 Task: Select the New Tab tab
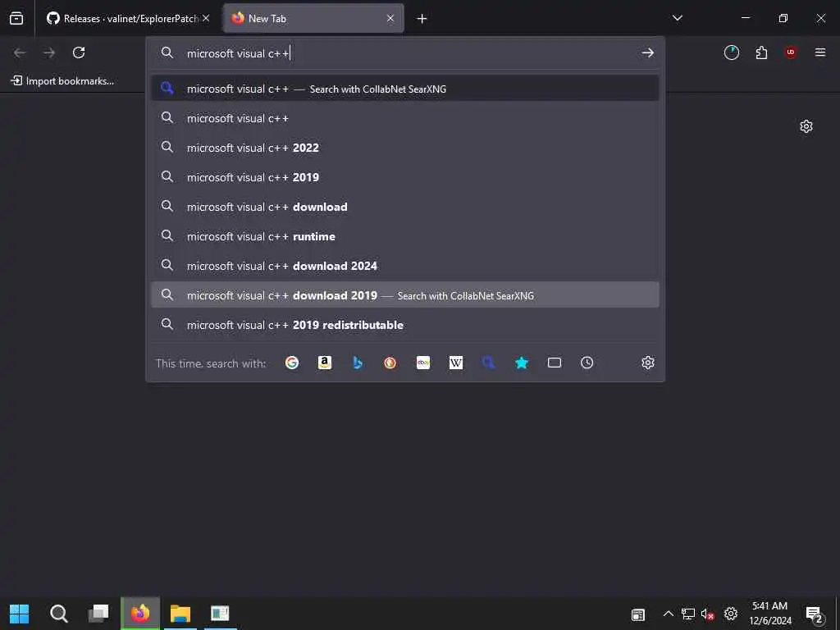(x=313, y=18)
